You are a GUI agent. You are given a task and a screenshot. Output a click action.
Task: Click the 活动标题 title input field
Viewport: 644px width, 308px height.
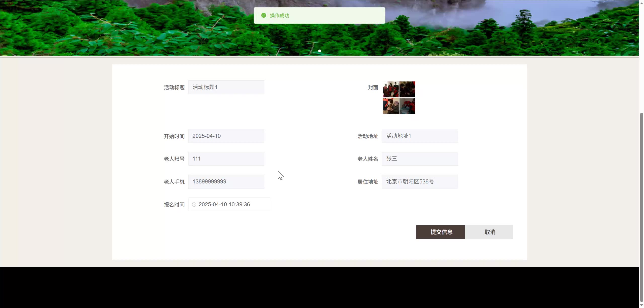tap(226, 87)
